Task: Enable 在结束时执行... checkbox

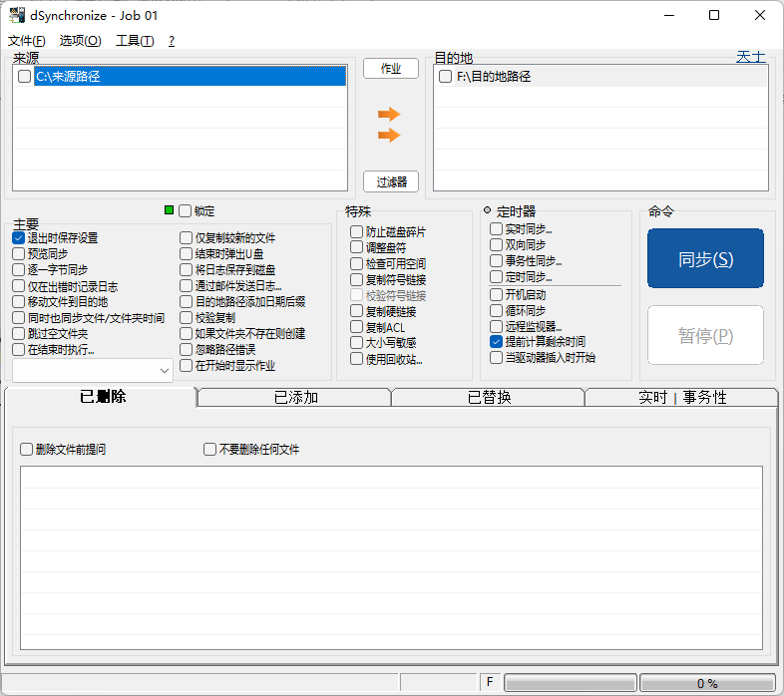Action: pyautogui.click(x=19, y=350)
